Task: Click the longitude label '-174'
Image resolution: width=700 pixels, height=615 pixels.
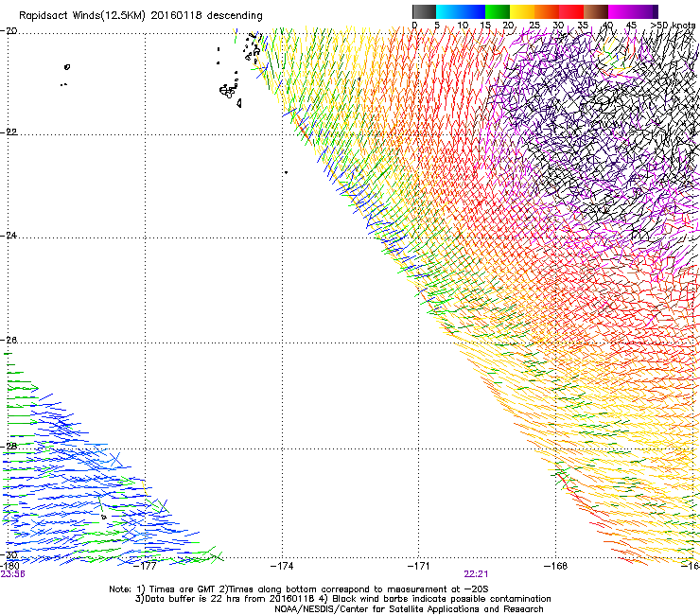Action: click(x=282, y=566)
